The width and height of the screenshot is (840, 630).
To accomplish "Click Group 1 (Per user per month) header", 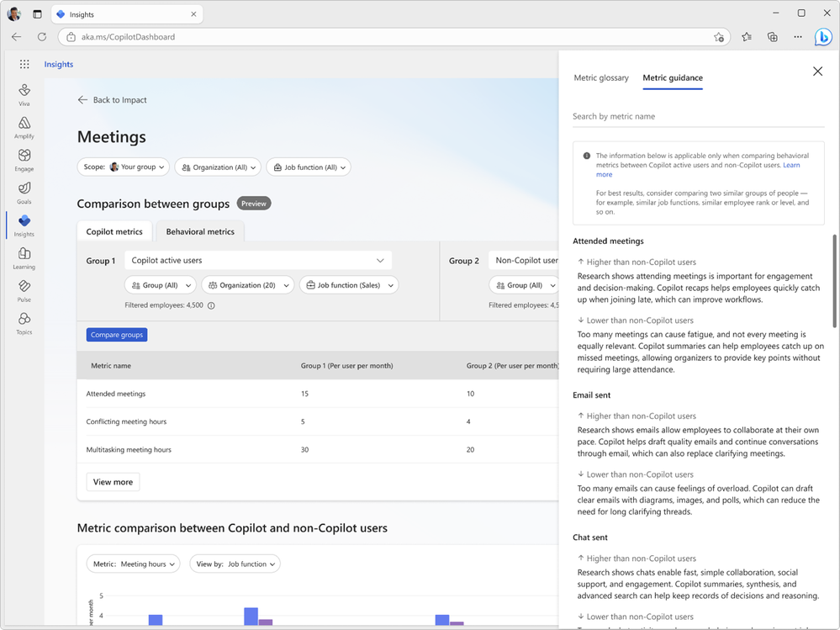I will [346, 366].
